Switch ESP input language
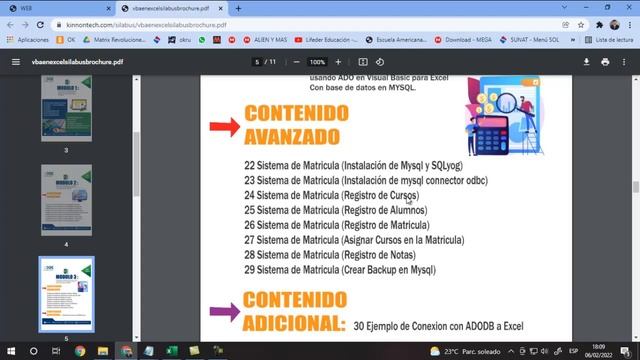The image size is (640, 360). click(573, 351)
